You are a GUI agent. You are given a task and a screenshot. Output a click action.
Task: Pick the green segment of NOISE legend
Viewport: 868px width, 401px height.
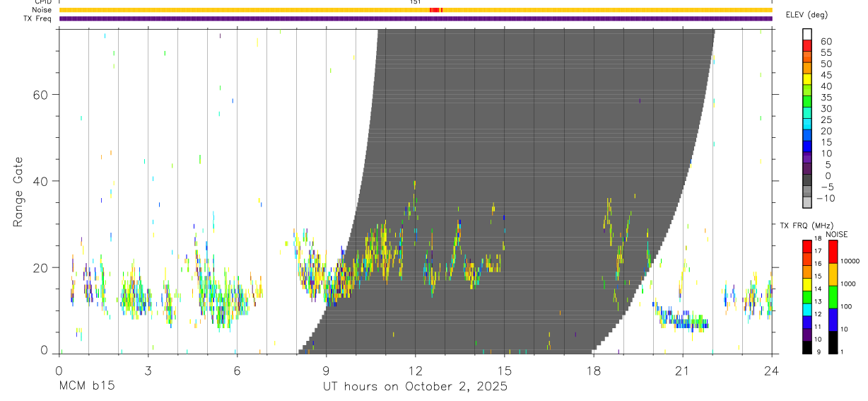pyautogui.click(x=833, y=297)
